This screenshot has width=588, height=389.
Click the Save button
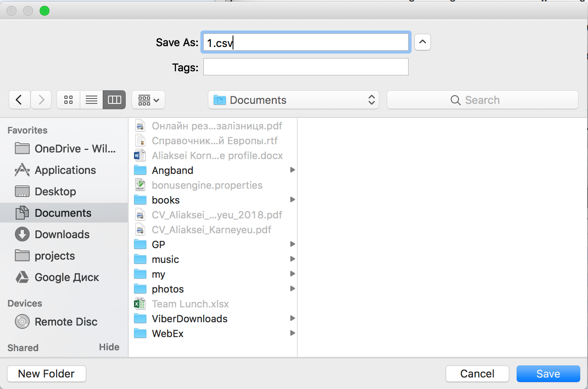548,374
